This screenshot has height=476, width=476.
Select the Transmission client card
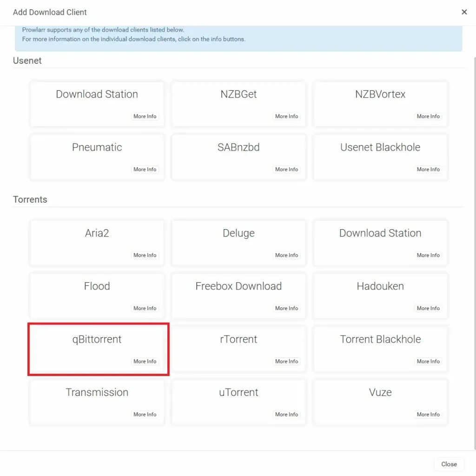(97, 393)
